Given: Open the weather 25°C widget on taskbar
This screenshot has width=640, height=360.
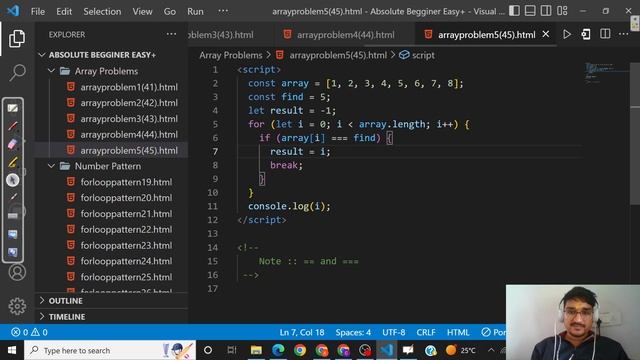Looking at the screenshot, I should 461,350.
